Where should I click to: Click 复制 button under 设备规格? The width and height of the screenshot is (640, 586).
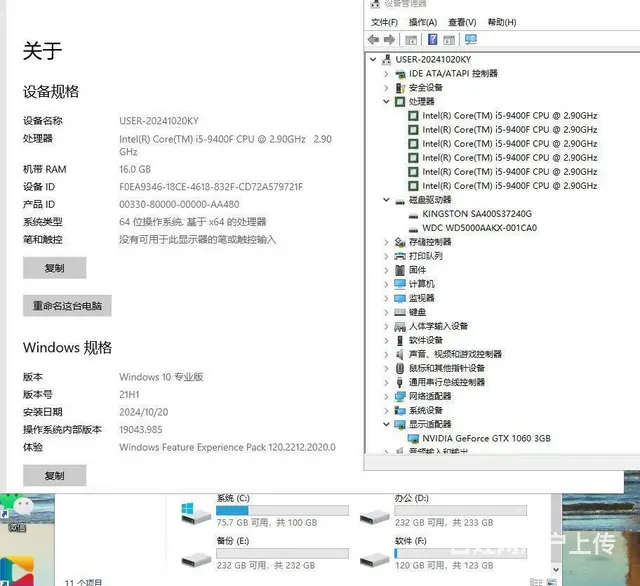pyautogui.click(x=55, y=268)
